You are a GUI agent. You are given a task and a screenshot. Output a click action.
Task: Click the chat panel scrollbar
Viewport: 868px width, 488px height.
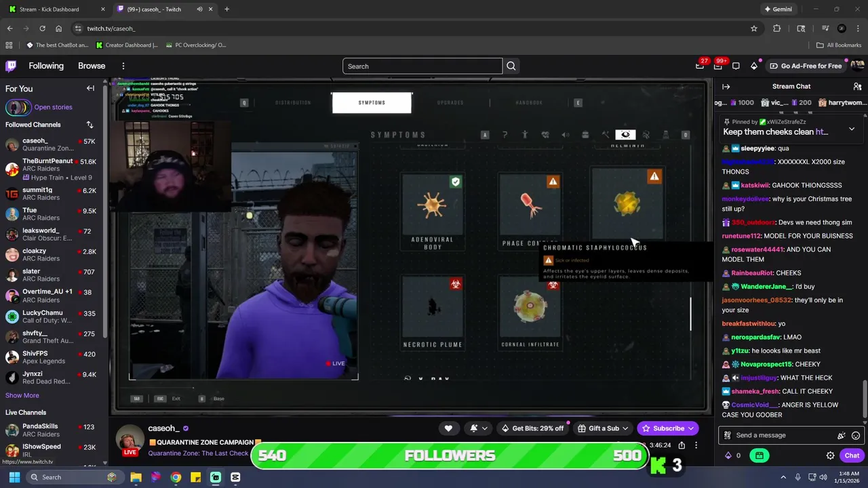point(864,399)
